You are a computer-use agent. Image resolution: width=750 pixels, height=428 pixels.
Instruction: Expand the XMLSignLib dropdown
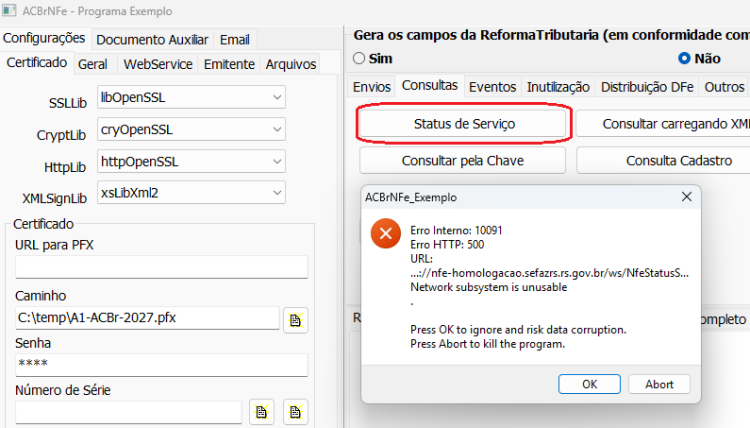[191, 192]
